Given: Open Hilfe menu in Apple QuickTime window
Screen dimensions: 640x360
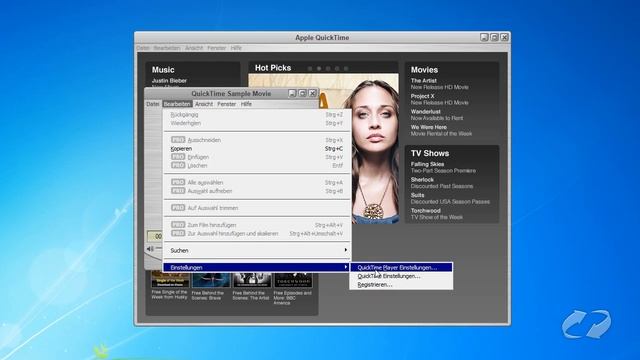Looking at the screenshot, I should (x=236, y=48).
